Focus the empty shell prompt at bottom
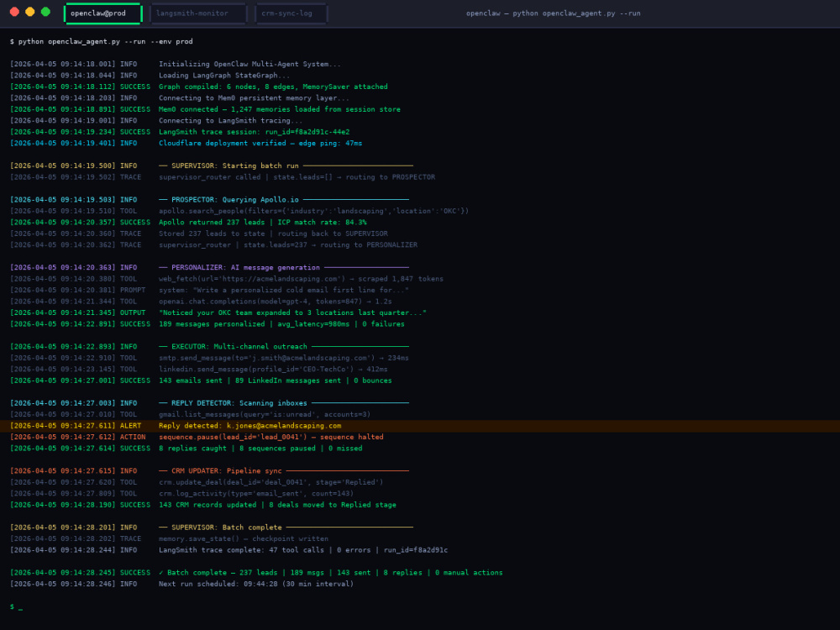The width and height of the screenshot is (840, 630). coord(16,607)
